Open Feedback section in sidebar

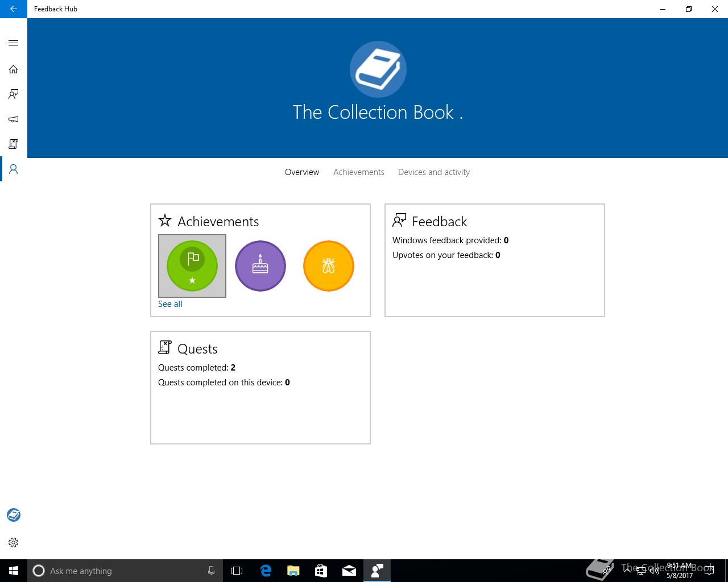pyautogui.click(x=14, y=94)
